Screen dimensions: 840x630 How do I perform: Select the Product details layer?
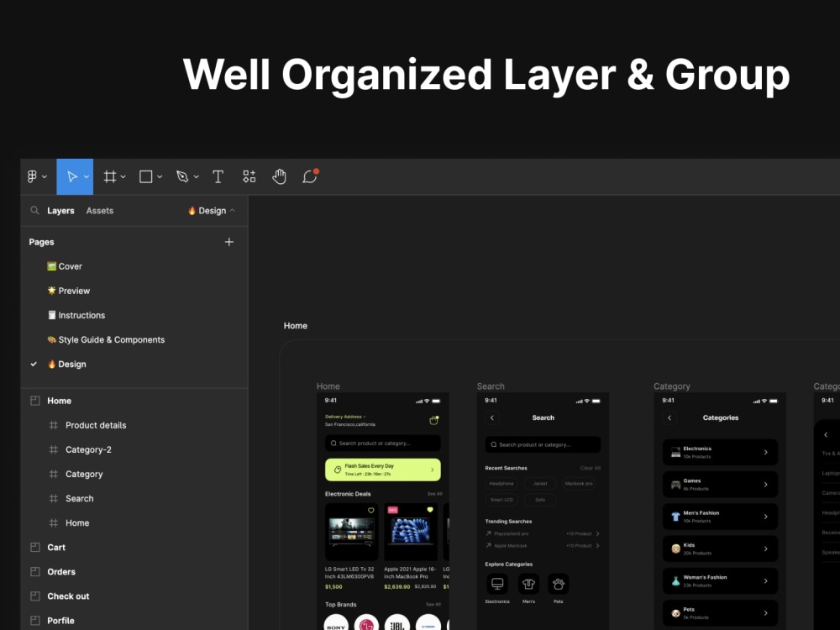(95, 425)
